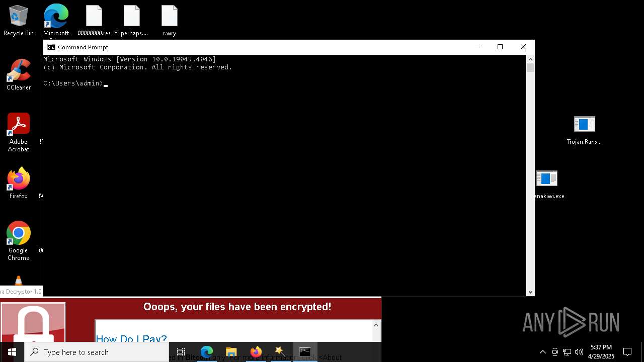Select the VLC desktop icon

pos(19,281)
